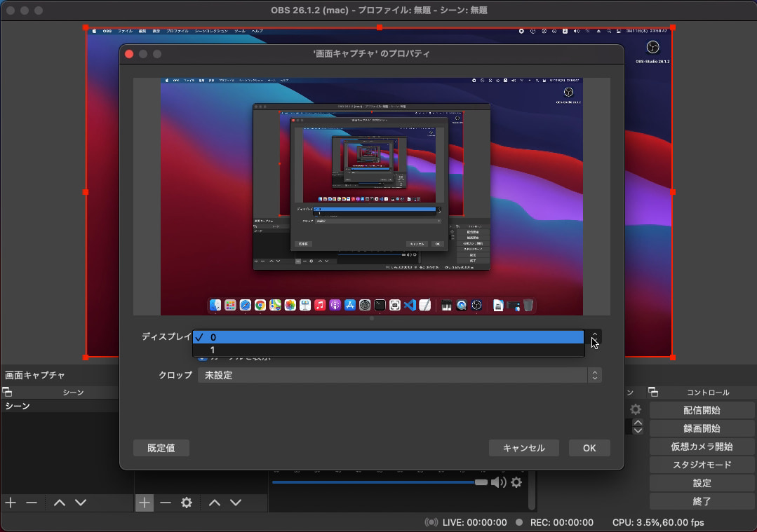This screenshot has height=532, width=757.
Task: Click the 終了 exit button
Action: pos(702,501)
